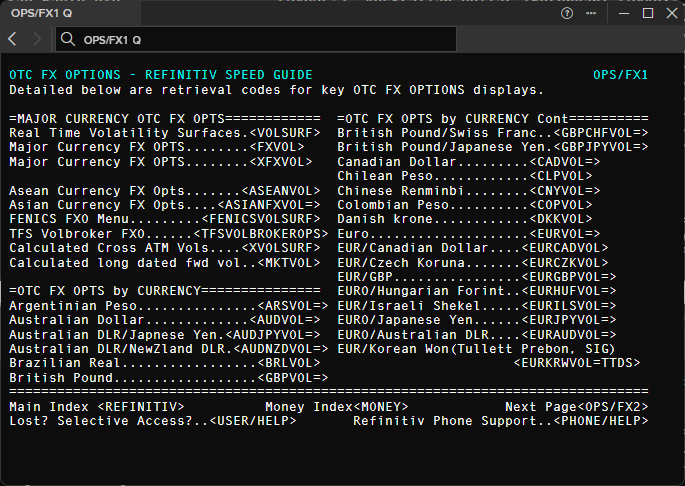
Task: Go to Money Index MONEY
Action: pos(336,407)
